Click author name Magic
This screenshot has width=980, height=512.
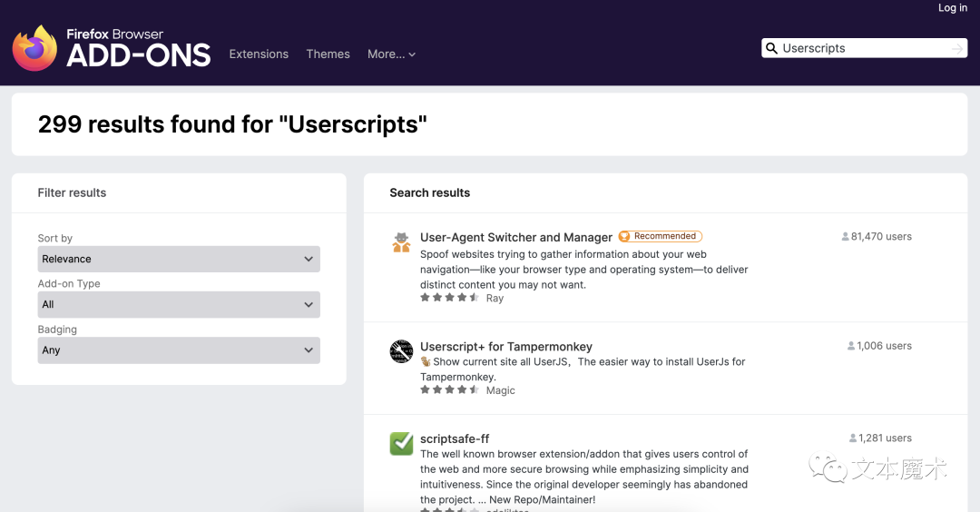[x=500, y=390]
